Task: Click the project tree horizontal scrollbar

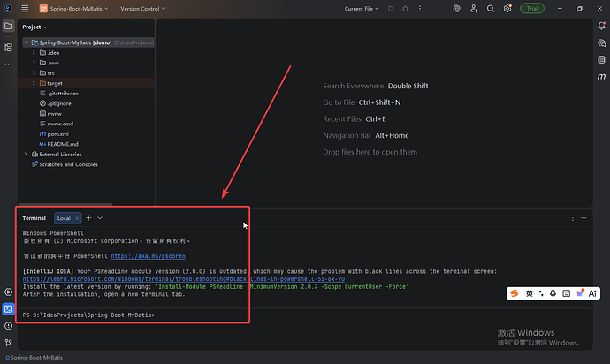Action: coord(65,204)
